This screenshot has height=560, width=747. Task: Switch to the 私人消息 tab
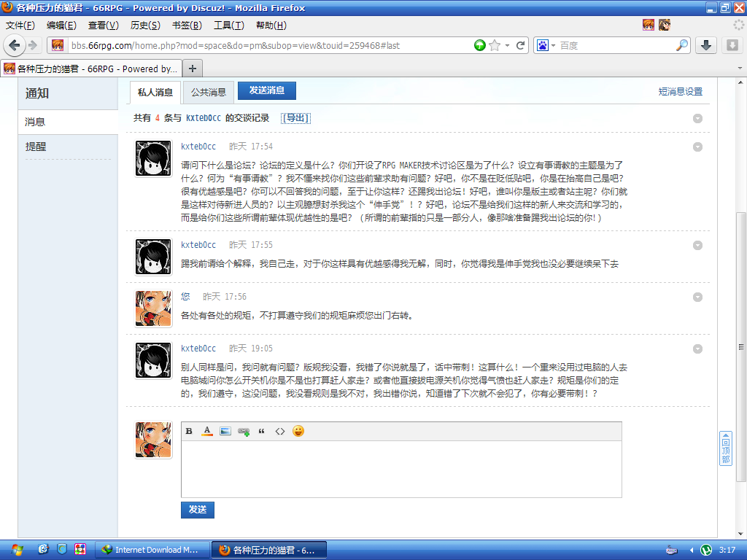pyautogui.click(x=155, y=93)
